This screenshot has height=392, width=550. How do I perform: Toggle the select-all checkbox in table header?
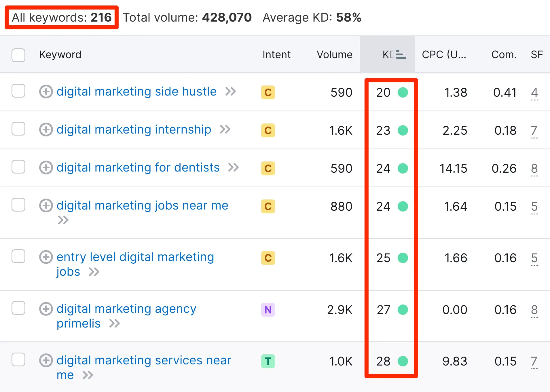pos(18,55)
